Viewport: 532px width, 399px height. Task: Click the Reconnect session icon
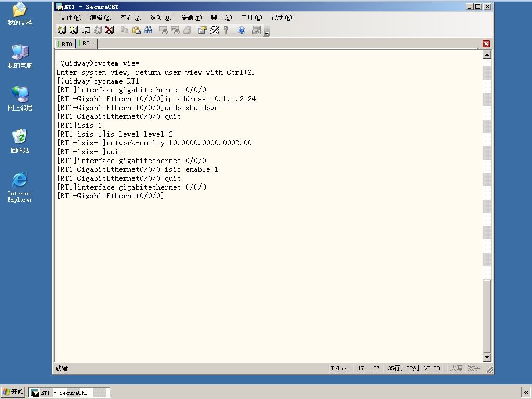98,30
